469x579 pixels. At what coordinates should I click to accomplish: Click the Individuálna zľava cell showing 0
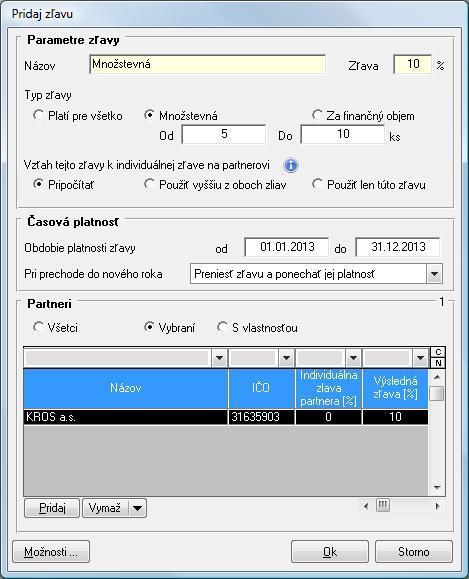click(x=329, y=417)
